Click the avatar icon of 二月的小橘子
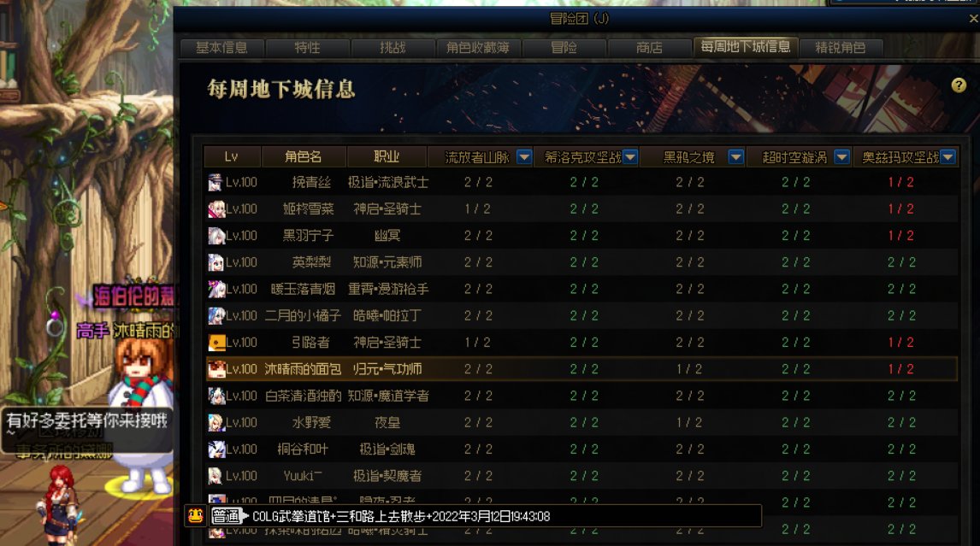Viewport: 980px width, 546px height. 216,316
